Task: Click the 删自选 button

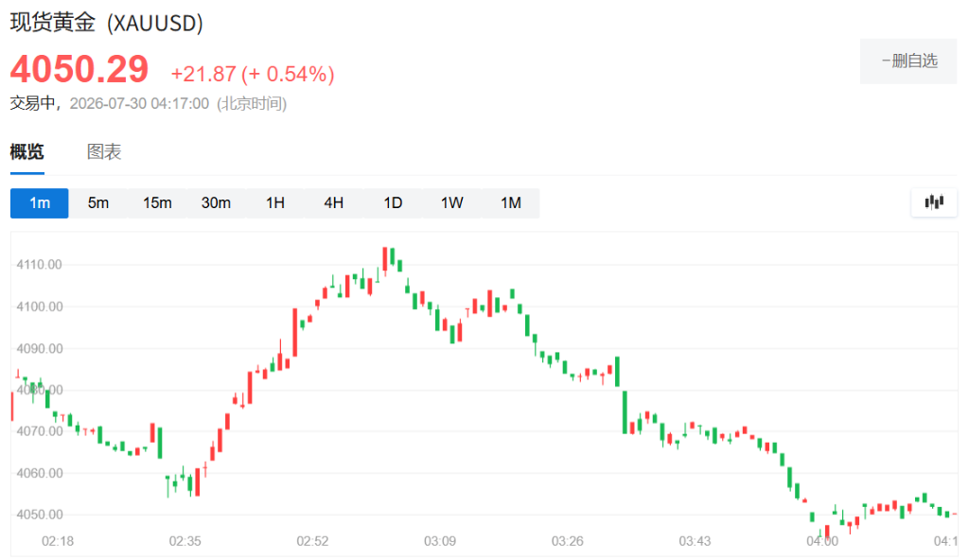Action: 908,61
